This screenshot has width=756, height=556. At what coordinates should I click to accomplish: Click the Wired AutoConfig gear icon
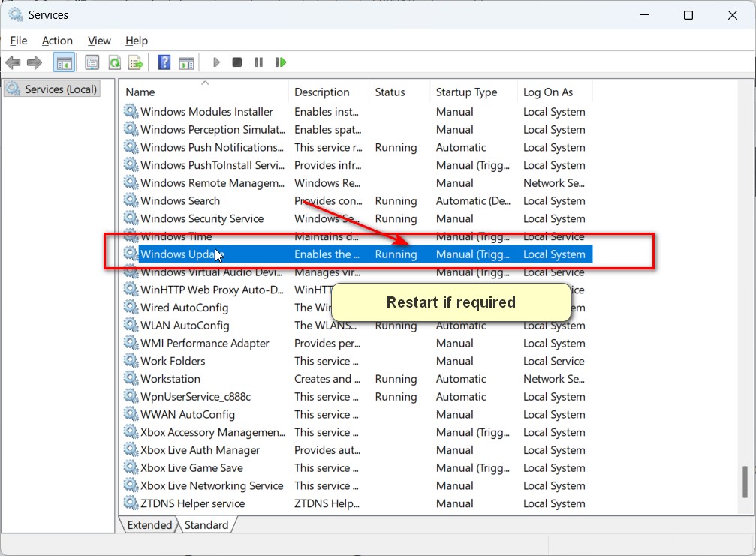tap(131, 308)
